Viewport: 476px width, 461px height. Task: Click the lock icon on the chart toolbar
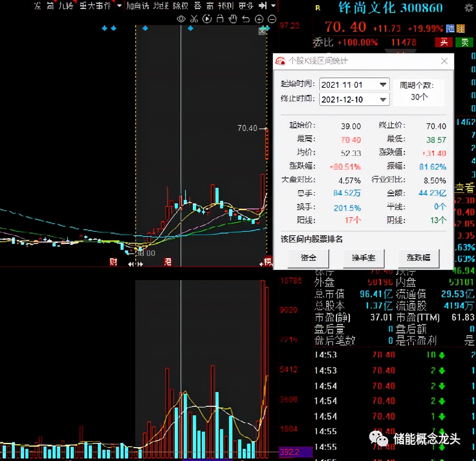[x=220, y=19]
